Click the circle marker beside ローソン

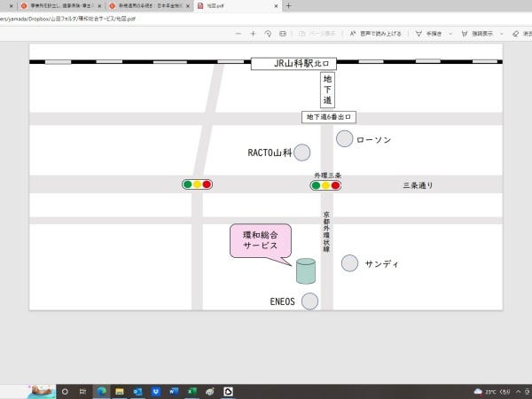pyautogui.click(x=344, y=139)
